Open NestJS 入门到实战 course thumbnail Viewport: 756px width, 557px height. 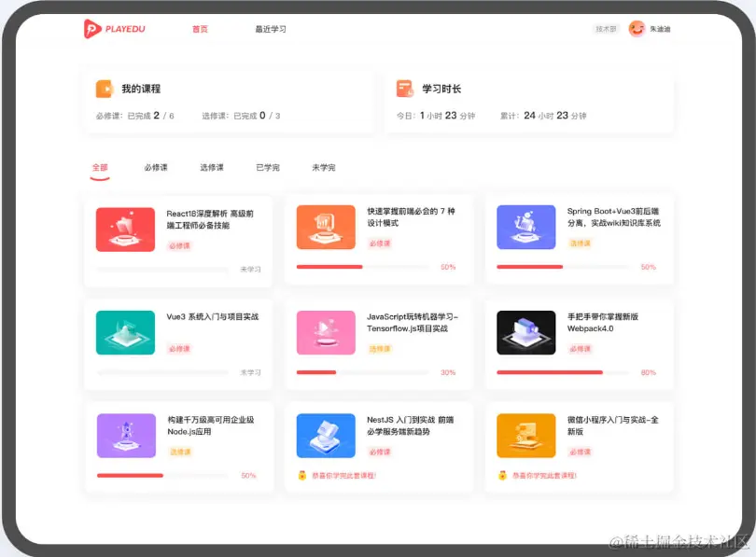coord(326,436)
